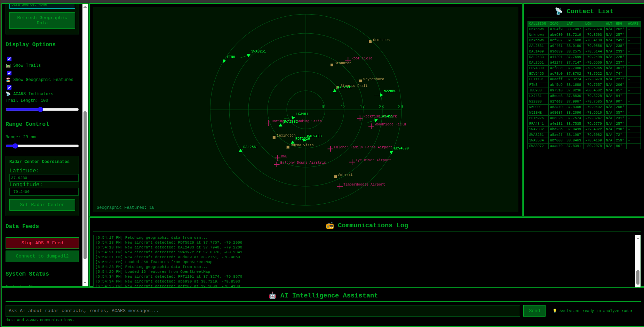Stop the ADS-B Feed
644x327 pixels.
(x=42, y=243)
